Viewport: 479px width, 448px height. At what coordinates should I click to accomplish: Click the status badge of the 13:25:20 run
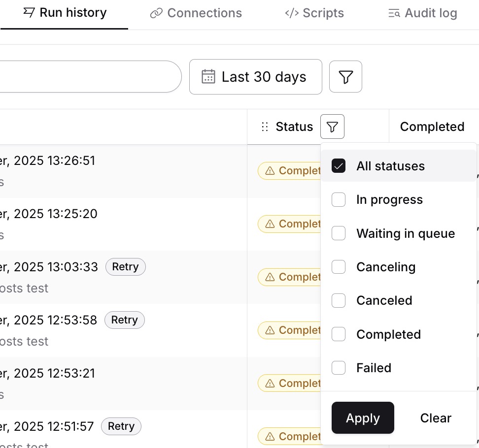(x=289, y=224)
